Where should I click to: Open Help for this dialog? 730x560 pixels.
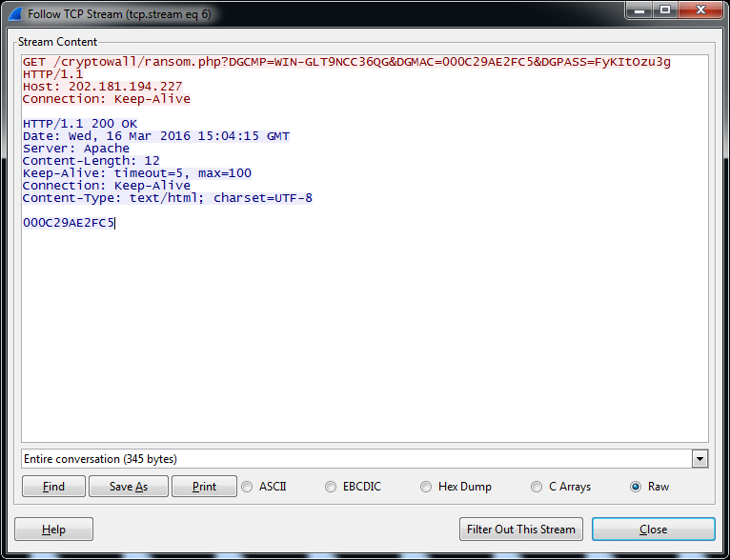pyautogui.click(x=53, y=530)
